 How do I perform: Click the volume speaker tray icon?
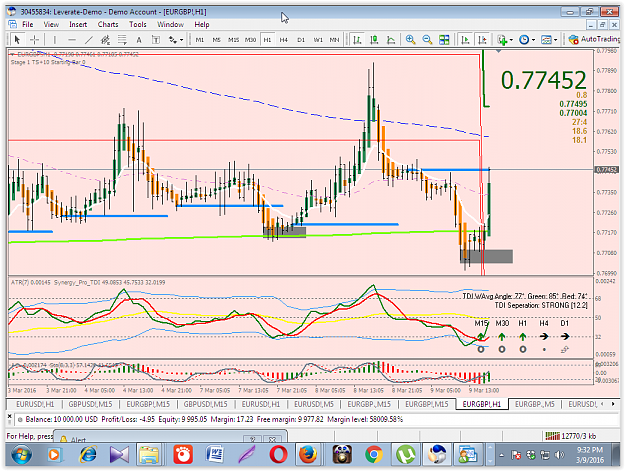(x=560, y=455)
